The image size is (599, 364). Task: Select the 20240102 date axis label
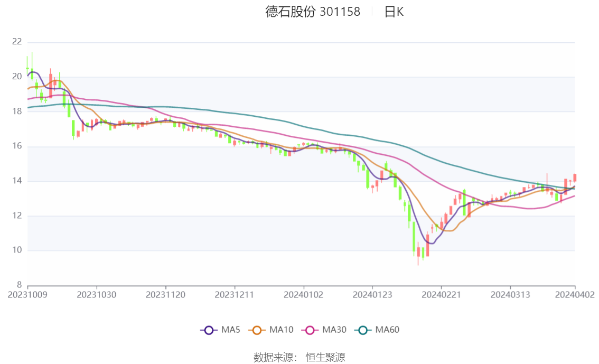point(304,295)
